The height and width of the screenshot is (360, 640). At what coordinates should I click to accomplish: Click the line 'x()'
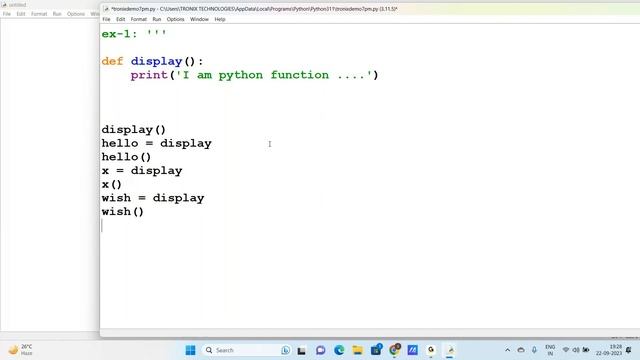click(x=111, y=184)
